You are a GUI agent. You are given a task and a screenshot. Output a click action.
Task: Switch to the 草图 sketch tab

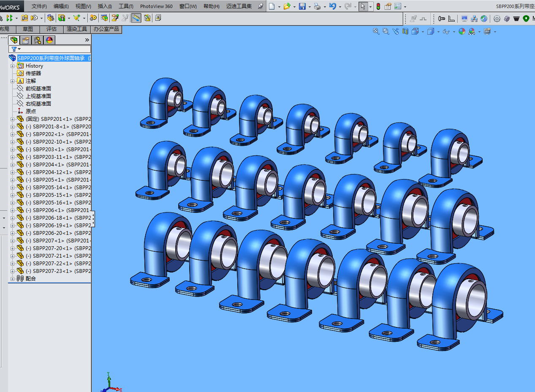pyautogui.click(x=28, y=29)
